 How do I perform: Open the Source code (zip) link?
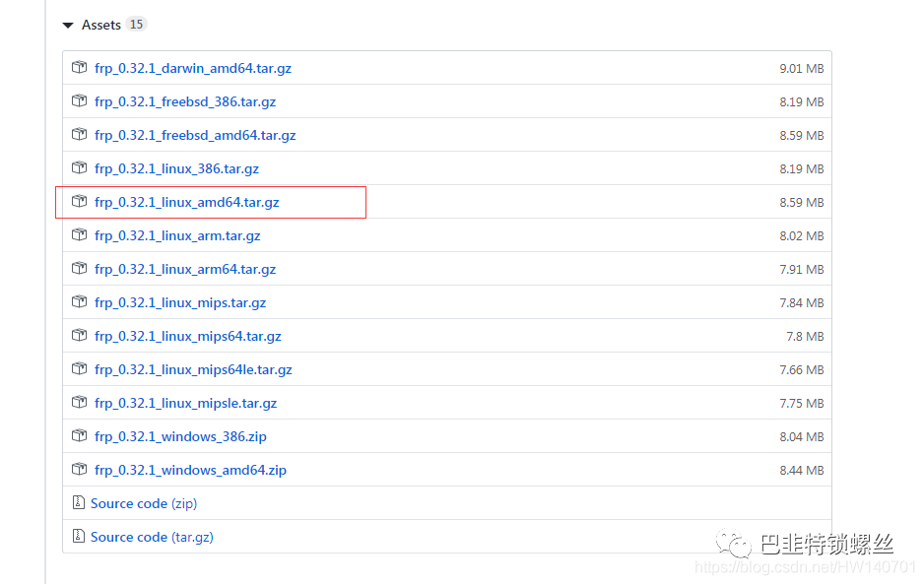tap(144, 504)
